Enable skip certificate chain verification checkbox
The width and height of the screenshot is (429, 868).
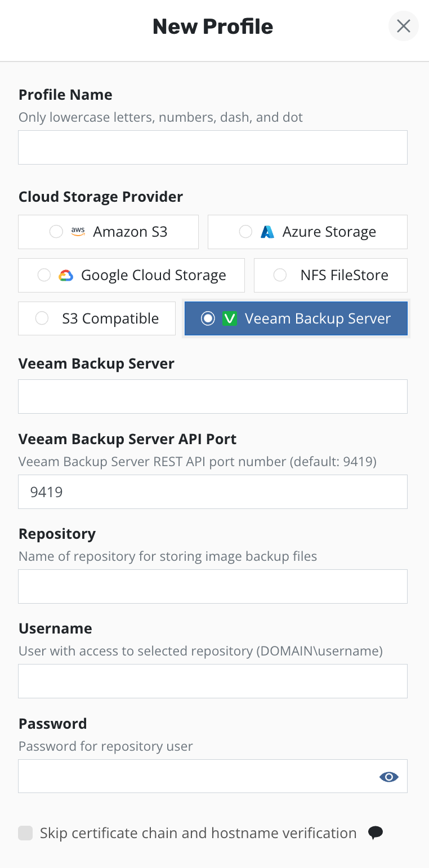coord(25,833)
